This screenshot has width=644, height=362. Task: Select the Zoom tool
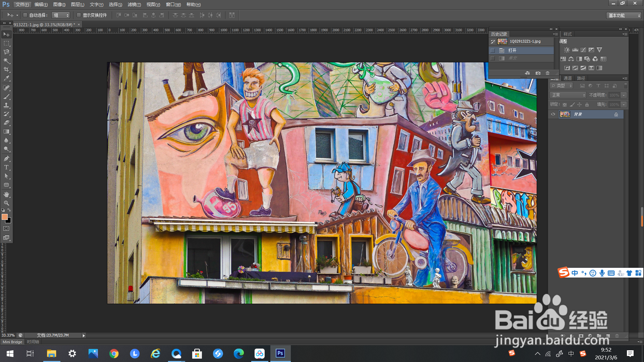coord(6,203)
